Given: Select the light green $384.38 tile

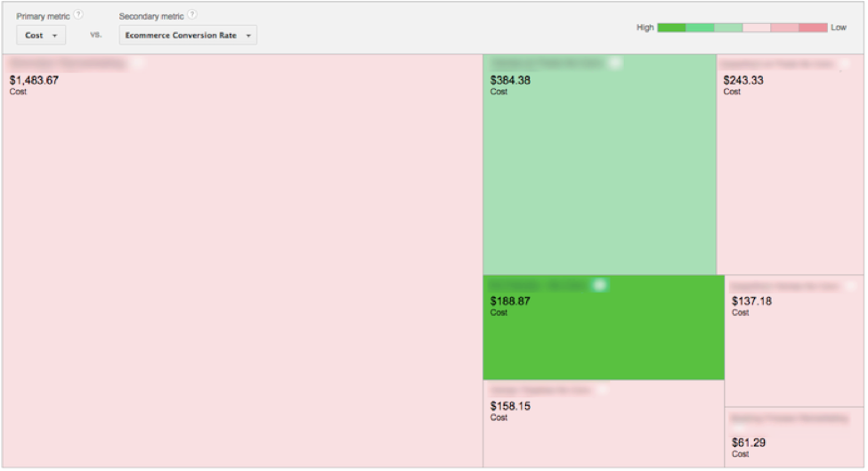Looking at the screenshot, I should [599, 178].
